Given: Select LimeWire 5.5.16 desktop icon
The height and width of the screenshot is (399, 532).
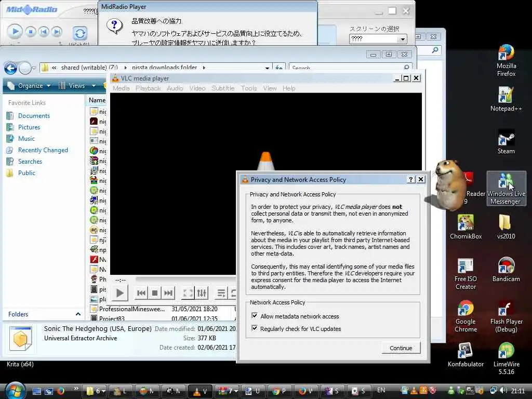Looking at the screenshot, I should (506, 358).
